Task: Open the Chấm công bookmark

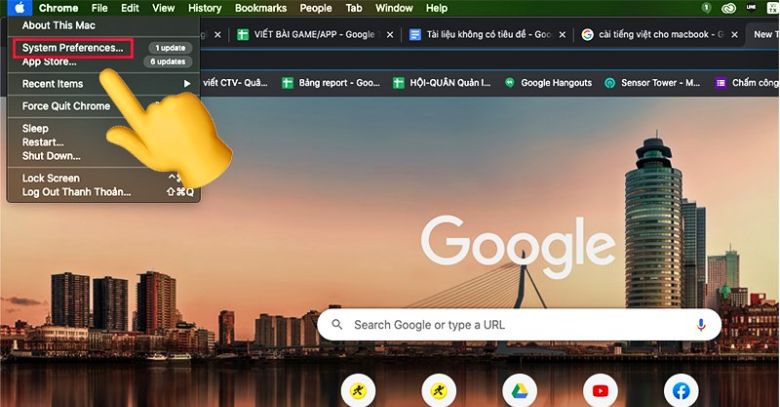Action: pyautogui.click(x=747, y=83)
